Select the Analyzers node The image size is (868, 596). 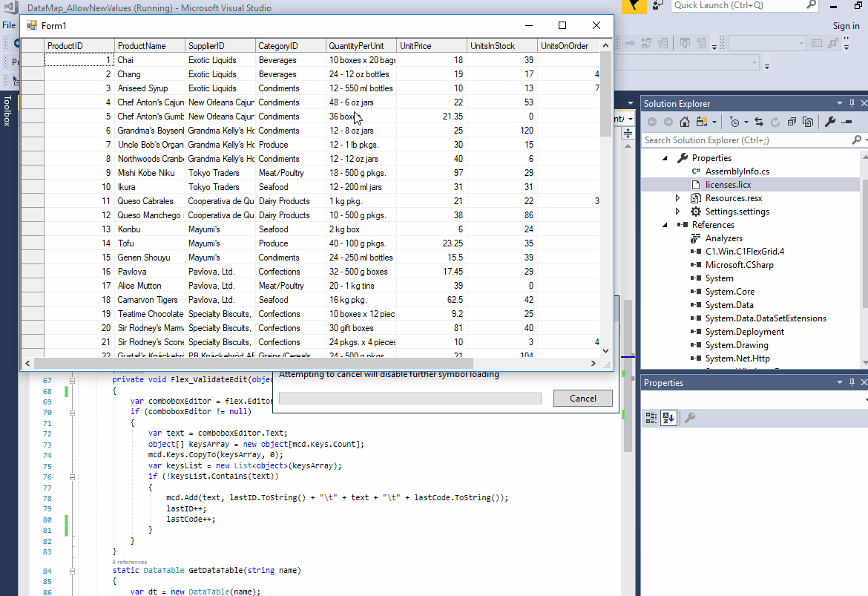point(723,238)
